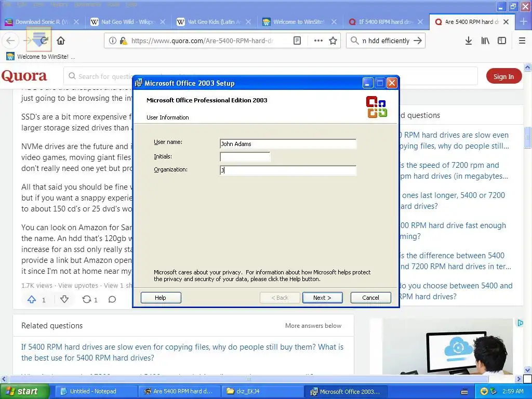532x399 pixels.
Task: Open a new tab with plus icon
Action: [524, 22]
